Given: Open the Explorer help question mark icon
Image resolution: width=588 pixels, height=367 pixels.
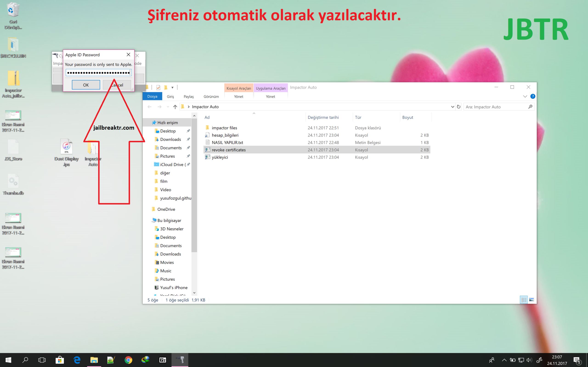Looking at the screenshot, I should click(x=533, y=96).
